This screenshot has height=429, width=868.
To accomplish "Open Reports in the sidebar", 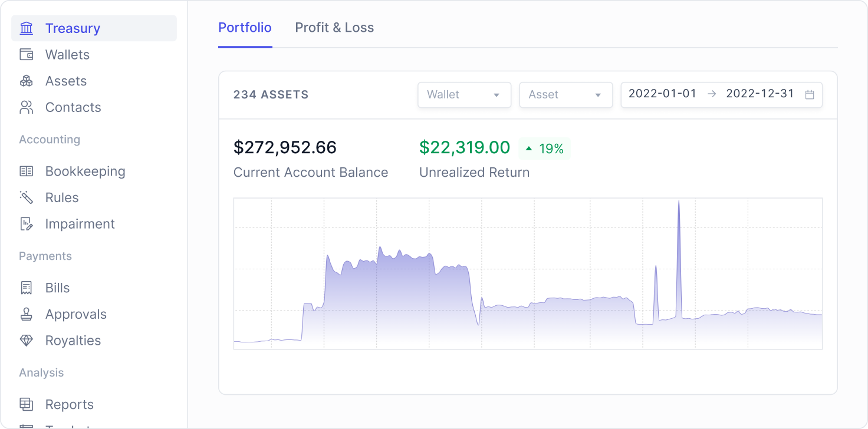I will pyautogui.click(x=69, y=404).
